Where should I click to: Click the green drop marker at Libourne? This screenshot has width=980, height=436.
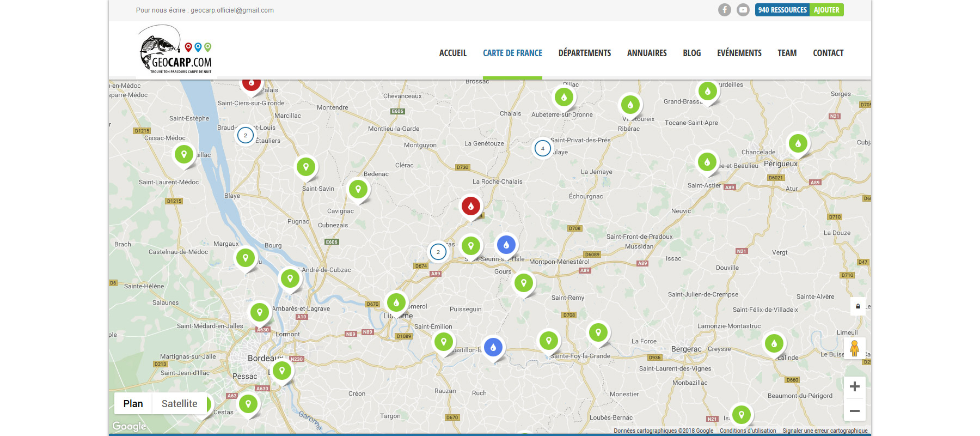point(396,302)
